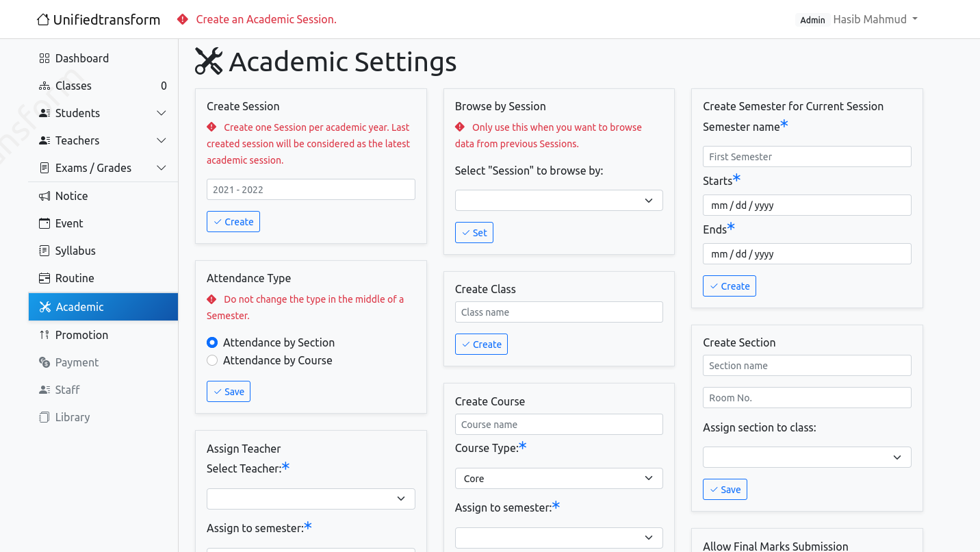Open the Dashboard grid icon
Screen dimensions: 980x552
[x=44, y=58]
